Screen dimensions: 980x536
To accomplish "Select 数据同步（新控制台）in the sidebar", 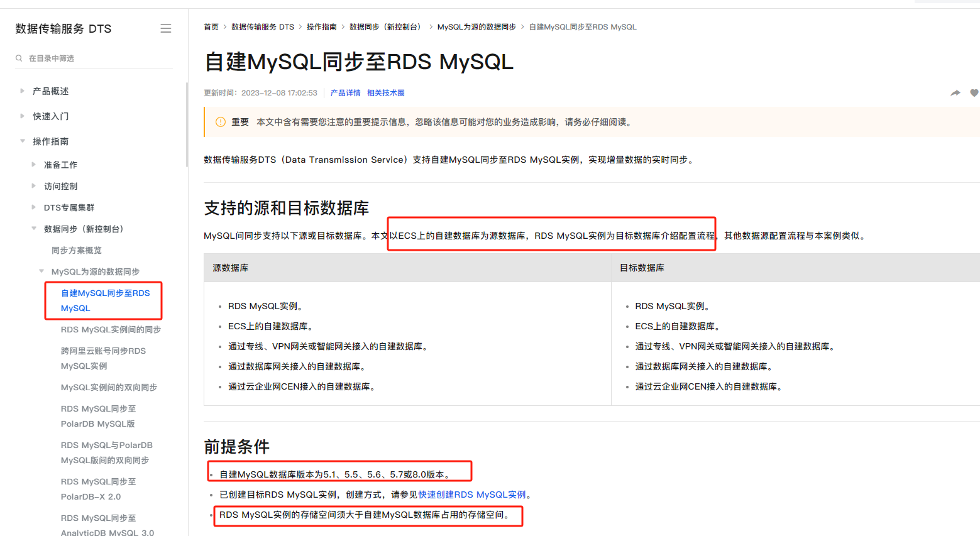I will tap(85, 229).
